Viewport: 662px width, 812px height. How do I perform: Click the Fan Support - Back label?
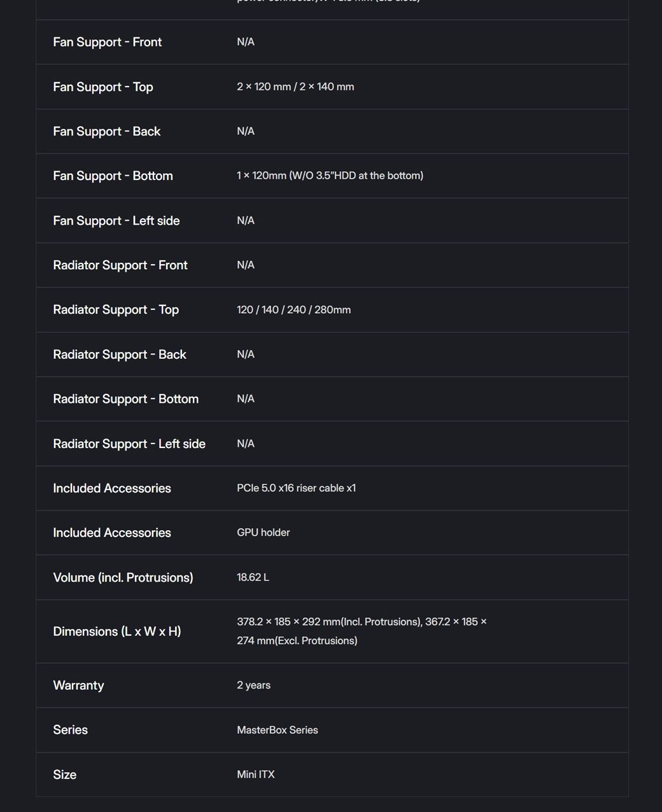(x=106, y=131)
